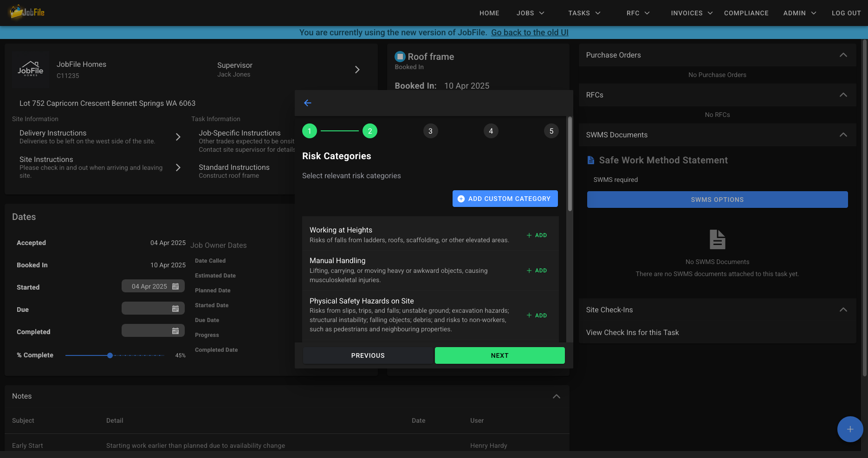Viewport: 868px width, 458px height.
Task: Click the Previous button
Action: click(368, 355)
